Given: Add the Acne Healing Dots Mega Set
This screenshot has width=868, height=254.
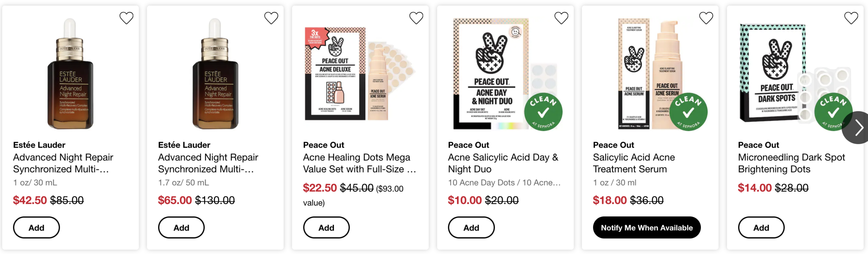Looking at the screenshot, I should point(326,228).
